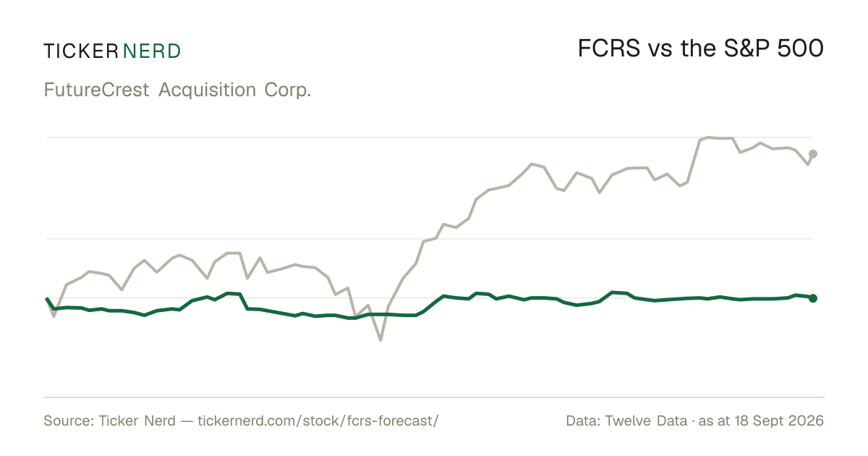The height and width of the screenshot is (456, 868).
Task: Click the green endpoint dot of FCRS line
Action: (x=813, y=298)
